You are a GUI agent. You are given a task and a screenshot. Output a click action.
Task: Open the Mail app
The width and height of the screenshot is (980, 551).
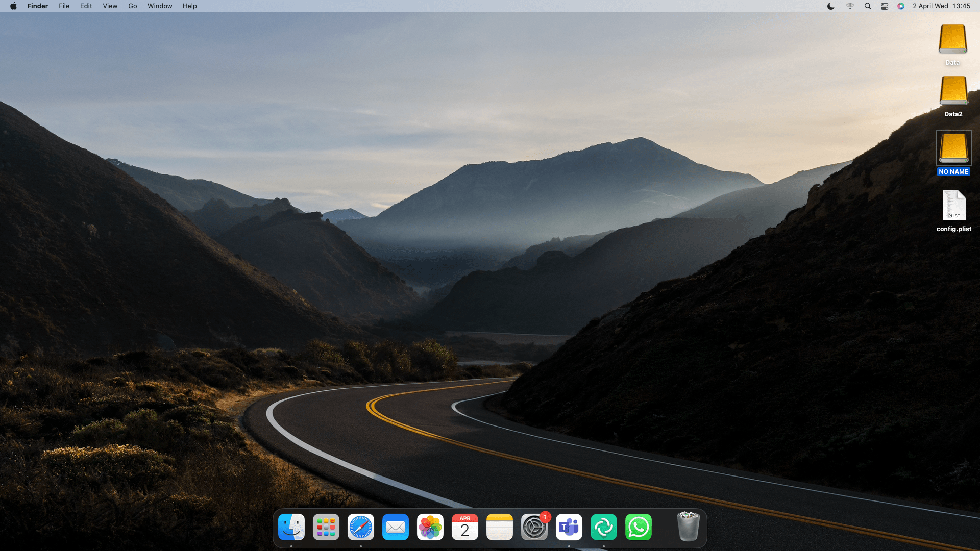tap(396, 527)
